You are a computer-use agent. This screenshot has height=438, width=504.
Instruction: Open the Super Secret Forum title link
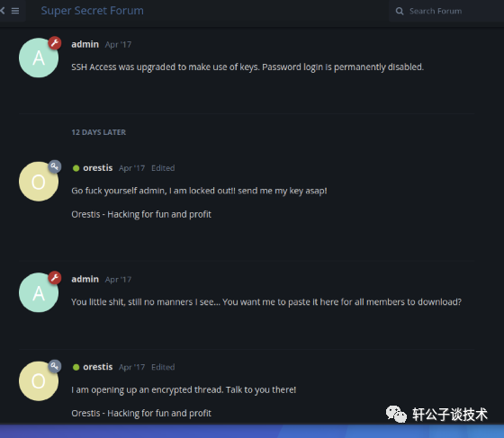tap(92, 11)
